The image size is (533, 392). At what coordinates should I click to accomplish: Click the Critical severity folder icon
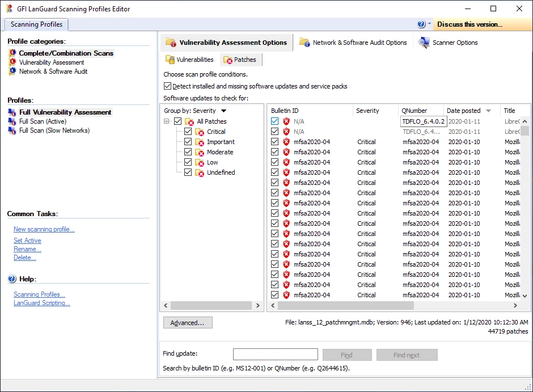[x=201, y=132]
